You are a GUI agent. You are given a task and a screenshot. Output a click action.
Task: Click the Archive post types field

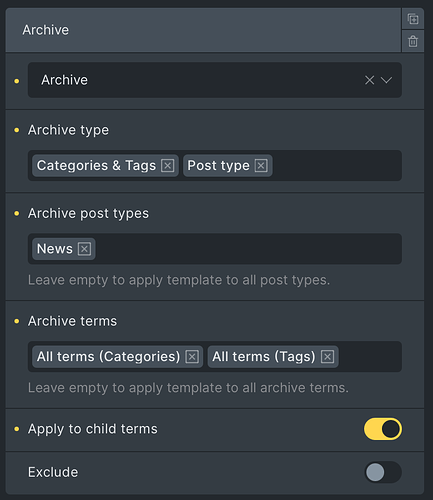215,249
